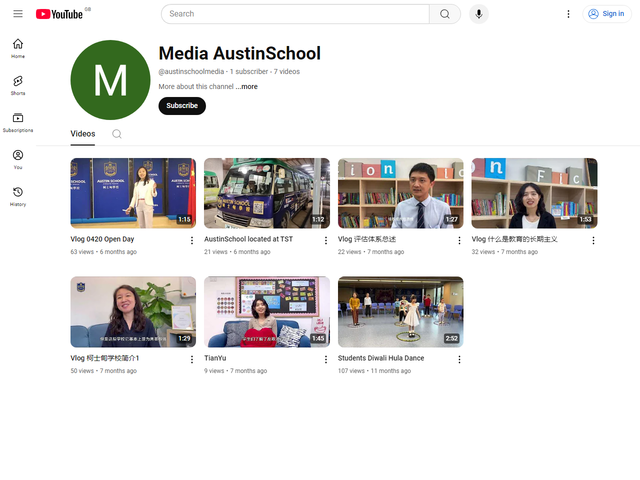Open the hamburger guide menu
The width and height of the screenshot is (640, 480).
(18, 14)
